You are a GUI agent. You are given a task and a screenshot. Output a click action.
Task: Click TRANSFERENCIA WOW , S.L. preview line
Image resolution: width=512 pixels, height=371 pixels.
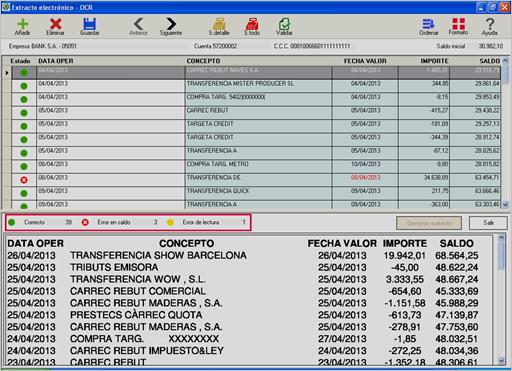tap(138, 279)
